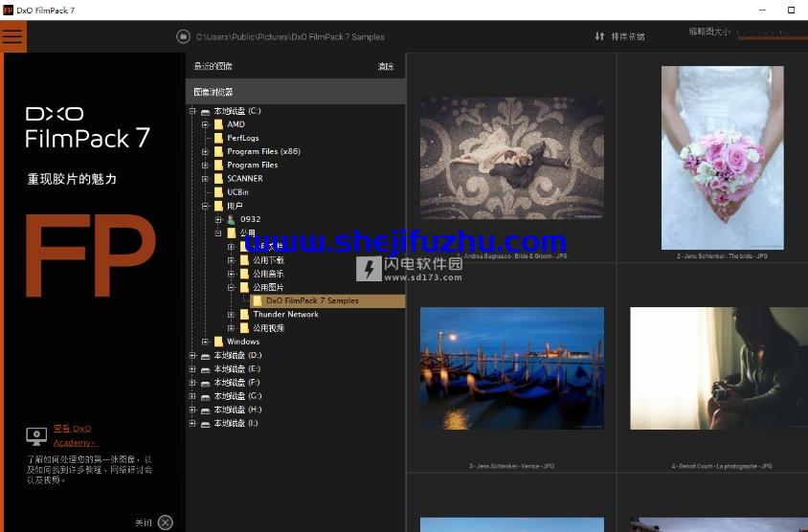Expand the AMD folder node
Screen dimensions: 808x532
tap(205, 124)
